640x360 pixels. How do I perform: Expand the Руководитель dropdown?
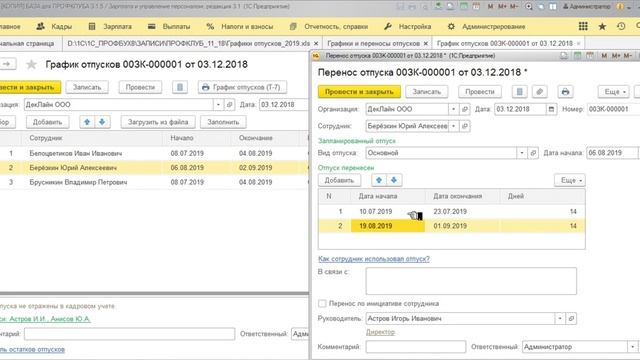(x=560, y=318)
